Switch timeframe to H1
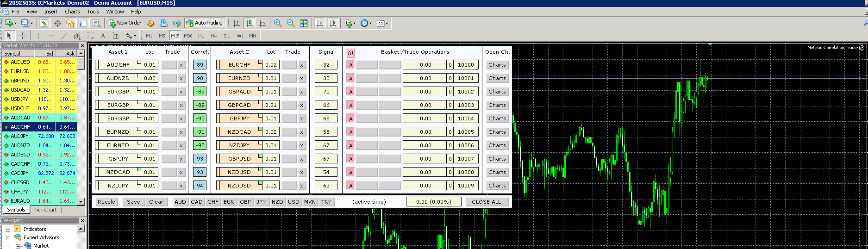868x249 pixels. pyautogui.click(x=201, y=36)
